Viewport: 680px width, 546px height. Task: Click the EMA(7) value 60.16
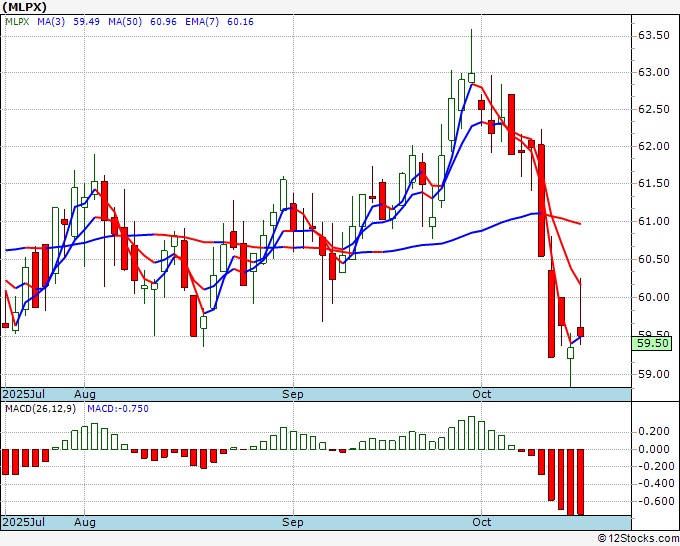click(x=240, y=22)
